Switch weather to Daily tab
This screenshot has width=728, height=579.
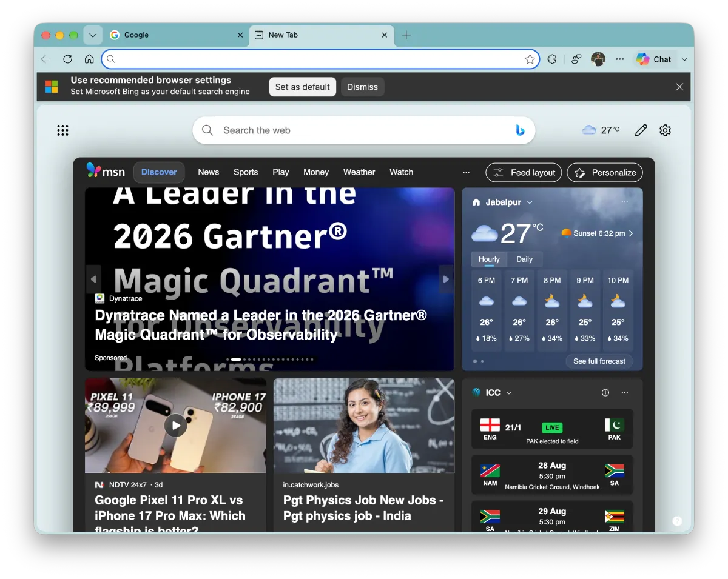[x=524, y=259]
